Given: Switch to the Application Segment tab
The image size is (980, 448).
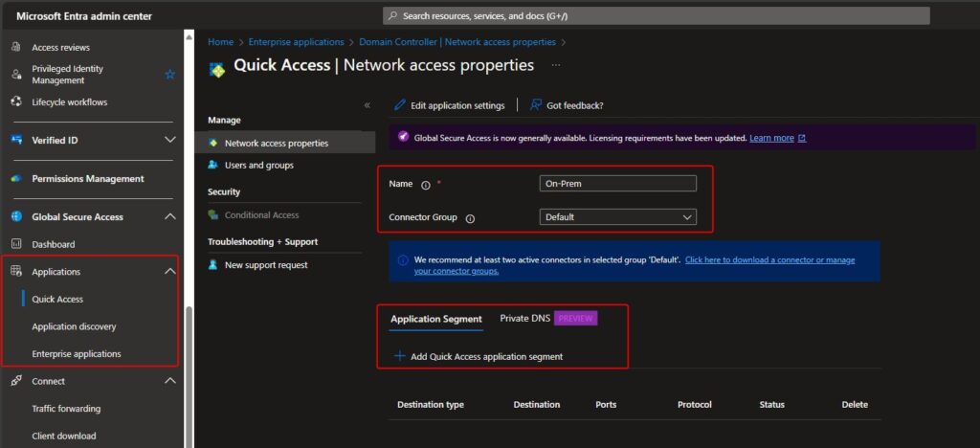Looking at the screenshot, I should pyautogui.click(x=436, y=320).
